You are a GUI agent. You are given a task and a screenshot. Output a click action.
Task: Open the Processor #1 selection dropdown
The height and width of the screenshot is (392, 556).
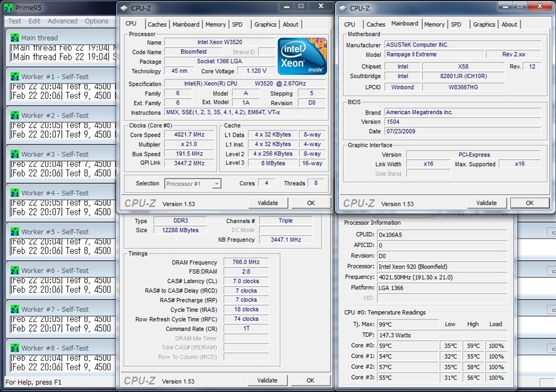(x=193, y=184)
